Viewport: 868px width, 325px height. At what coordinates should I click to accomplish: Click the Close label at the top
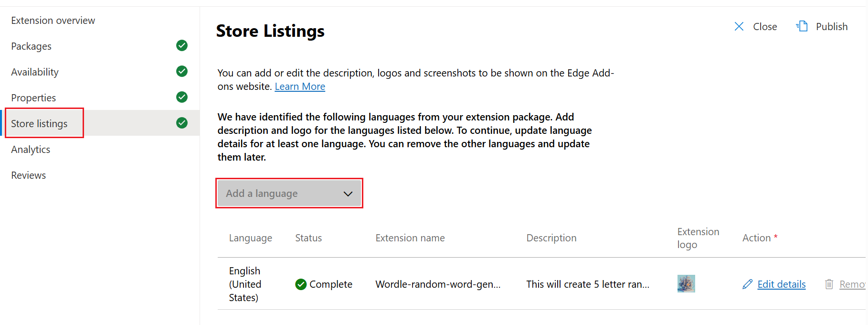coord(765,27)
